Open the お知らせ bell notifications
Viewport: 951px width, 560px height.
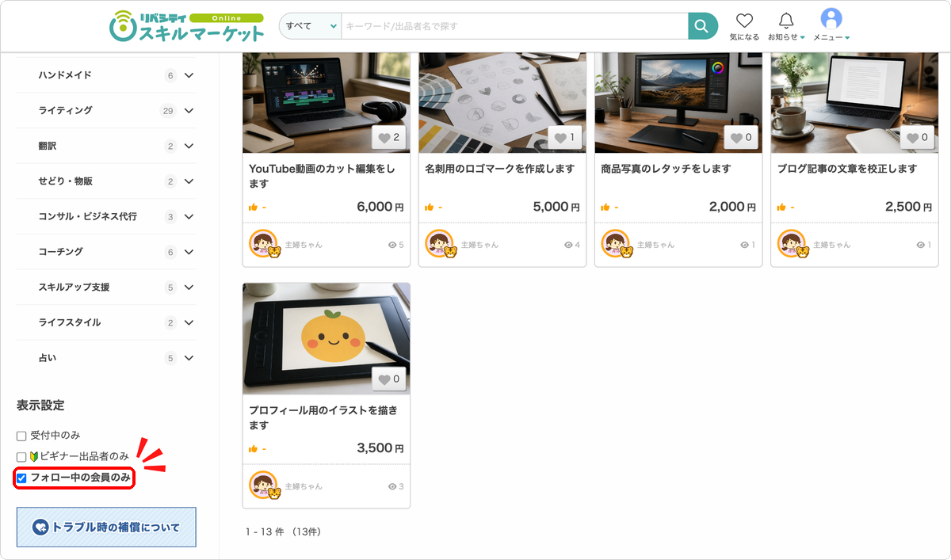click(786, 21)
